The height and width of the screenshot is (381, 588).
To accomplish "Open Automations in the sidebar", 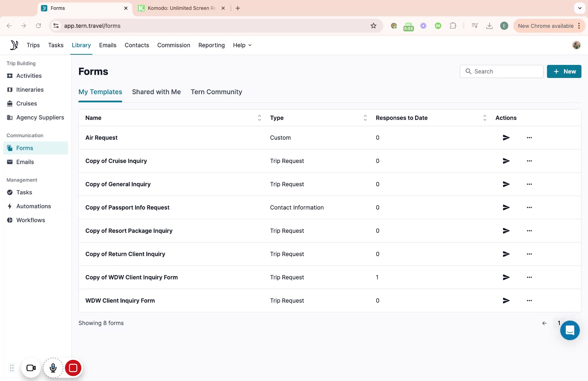I will (x=34, y=206).
